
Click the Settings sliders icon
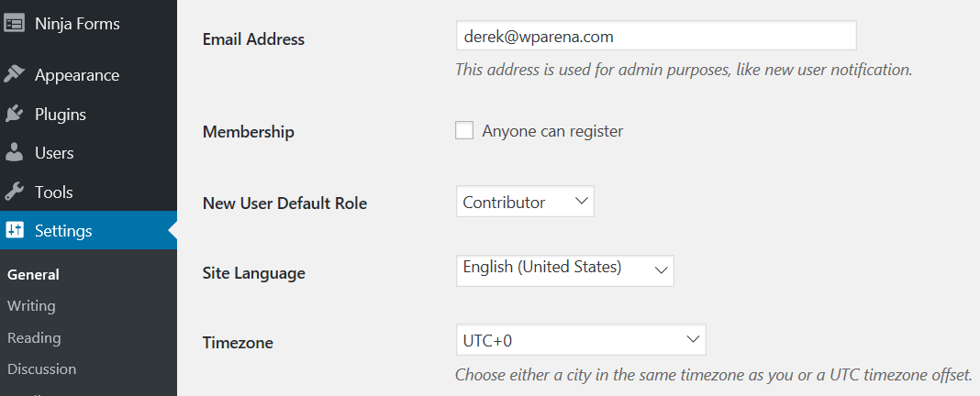[15, 230]
